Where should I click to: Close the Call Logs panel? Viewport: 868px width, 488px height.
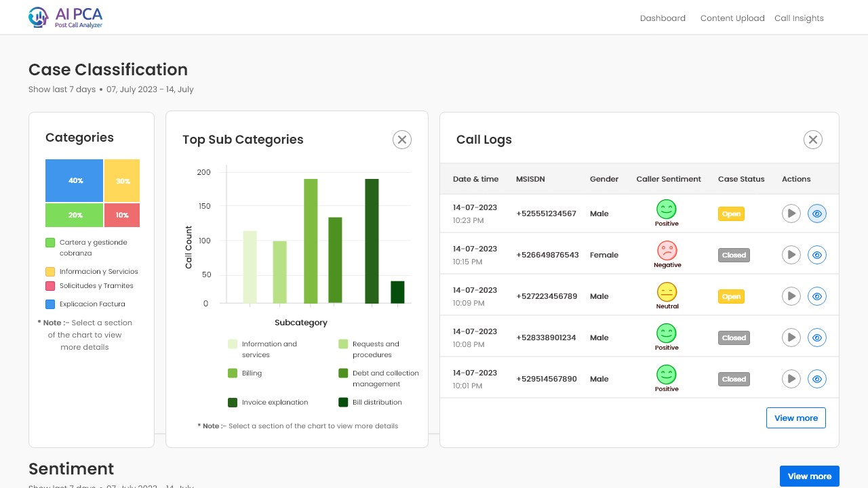[813, 140]
